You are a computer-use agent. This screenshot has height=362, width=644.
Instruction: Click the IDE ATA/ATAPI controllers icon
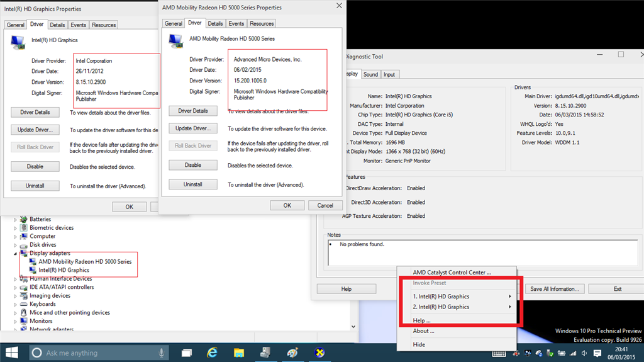[23, 288]
